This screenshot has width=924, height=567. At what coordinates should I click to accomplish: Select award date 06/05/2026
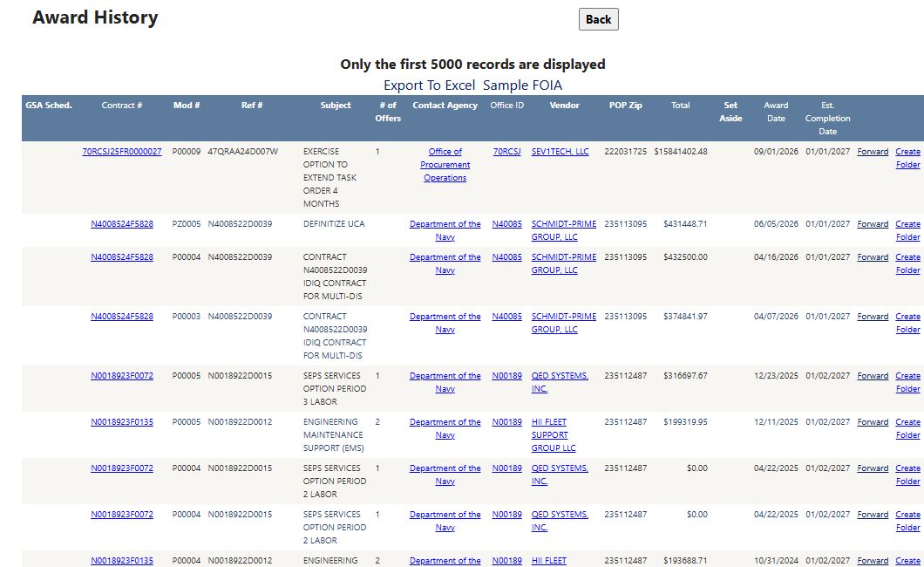[776, 224]
